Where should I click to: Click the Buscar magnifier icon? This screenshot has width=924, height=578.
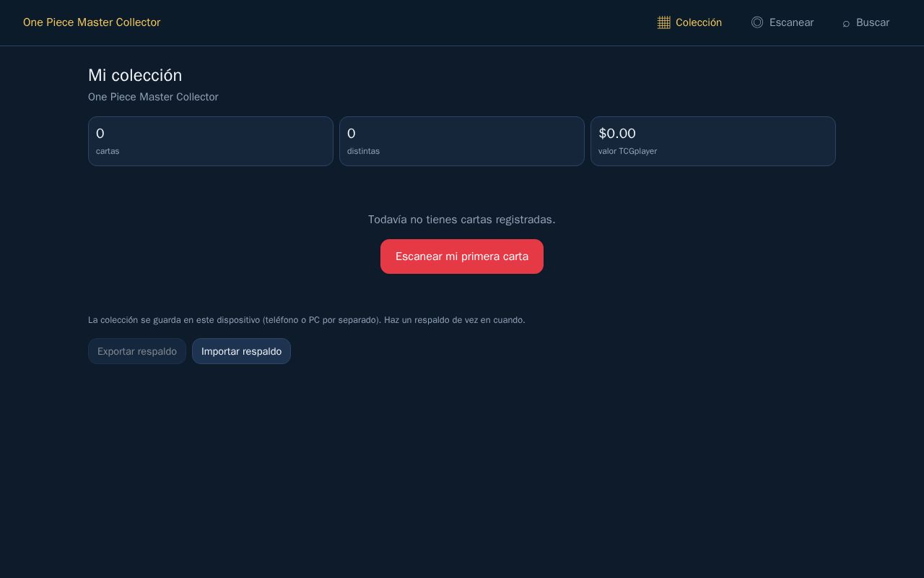[846, 23]
